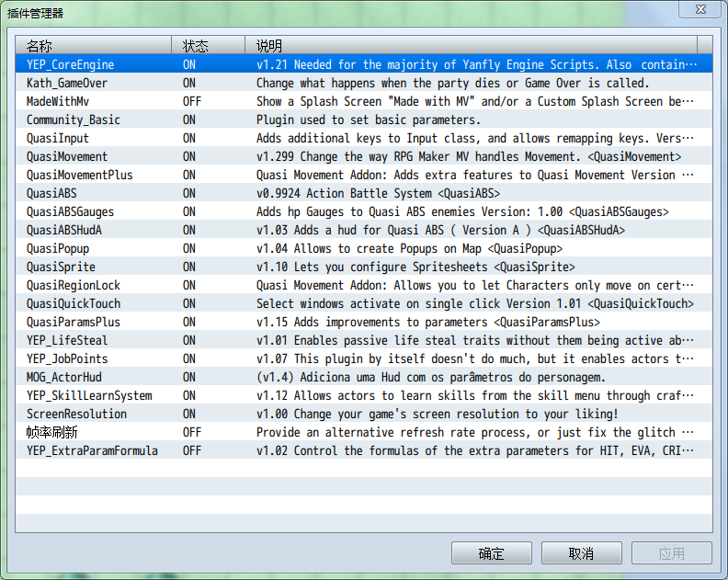The width and height of the screenshot is (728, 580).
Task: Select the QuasiSprite plugin row
Action: click(364, 267)
